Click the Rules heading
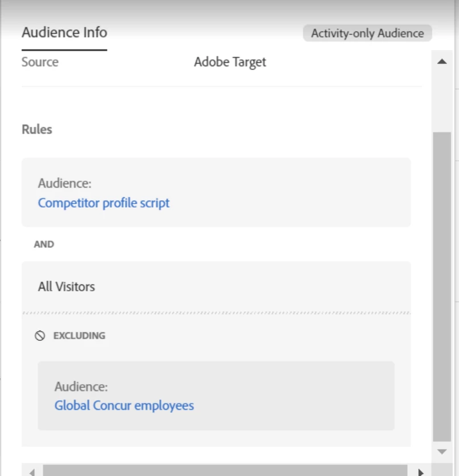 click(x=37, y=129)
